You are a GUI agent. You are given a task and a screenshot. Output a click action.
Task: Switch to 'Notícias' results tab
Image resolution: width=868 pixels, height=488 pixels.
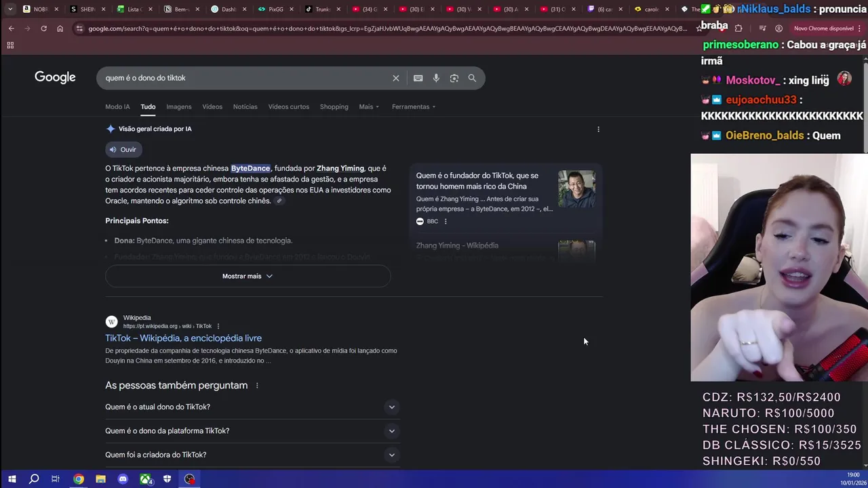245,106
